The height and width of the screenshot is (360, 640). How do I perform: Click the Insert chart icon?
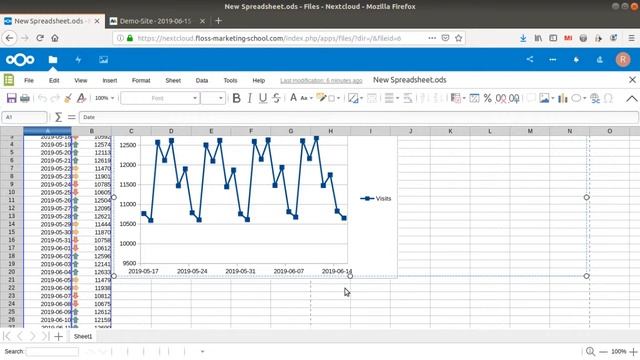click(x=563, y=98)
